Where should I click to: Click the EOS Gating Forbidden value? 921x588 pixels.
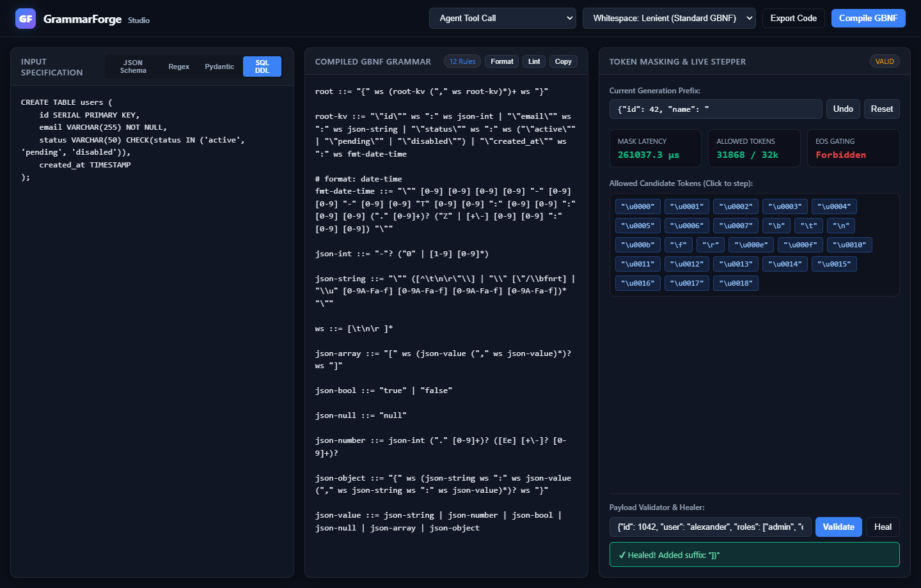point(840,155)
